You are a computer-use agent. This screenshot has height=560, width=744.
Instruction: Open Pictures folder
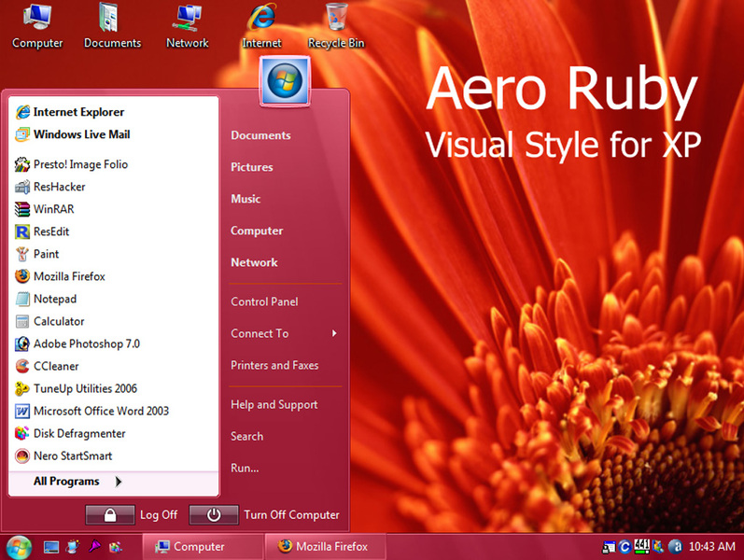tap(251, 167)
